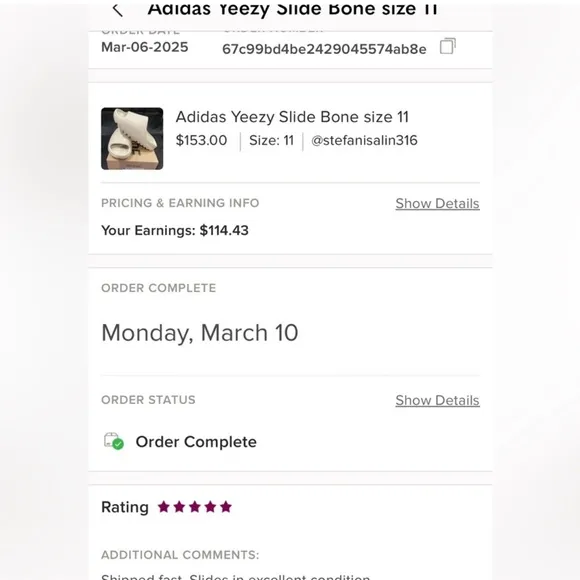The height and width of the screenshot is (580, 580).
Task: Expand Show Details for Order Status
Action: tap(437, 400)
